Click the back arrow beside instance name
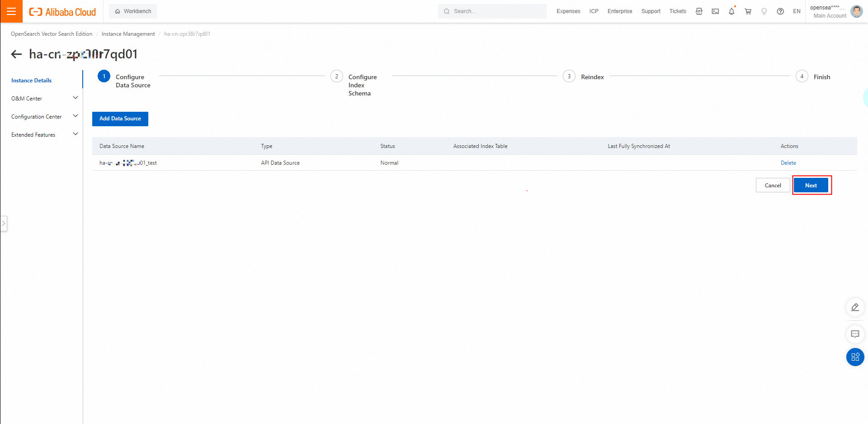The height and width of the screenshot is (424, 868). pos(16,54)
